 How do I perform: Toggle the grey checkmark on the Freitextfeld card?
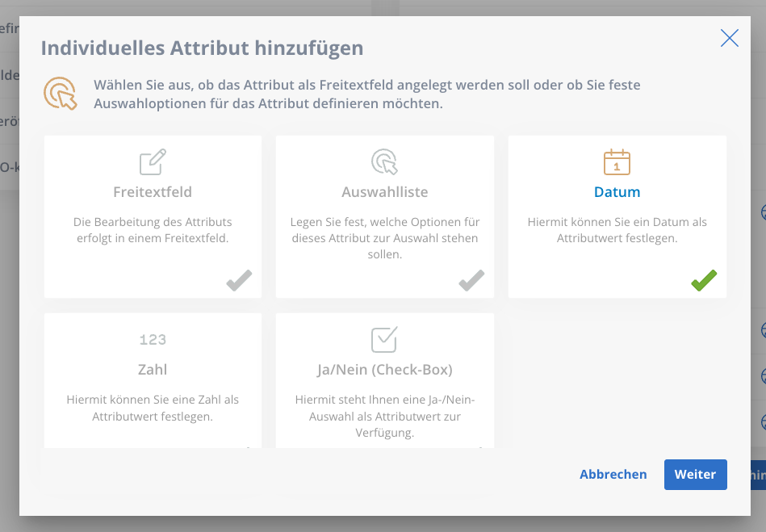point(239,280)
